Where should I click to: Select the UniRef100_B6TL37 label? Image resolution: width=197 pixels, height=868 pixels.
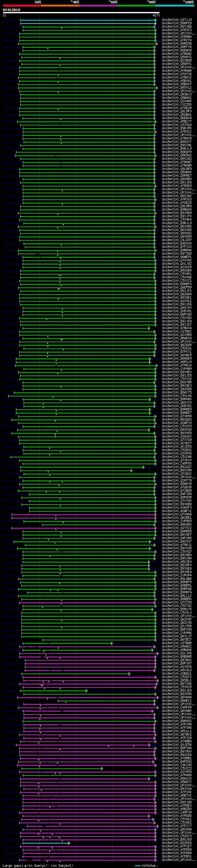(176, 636)
